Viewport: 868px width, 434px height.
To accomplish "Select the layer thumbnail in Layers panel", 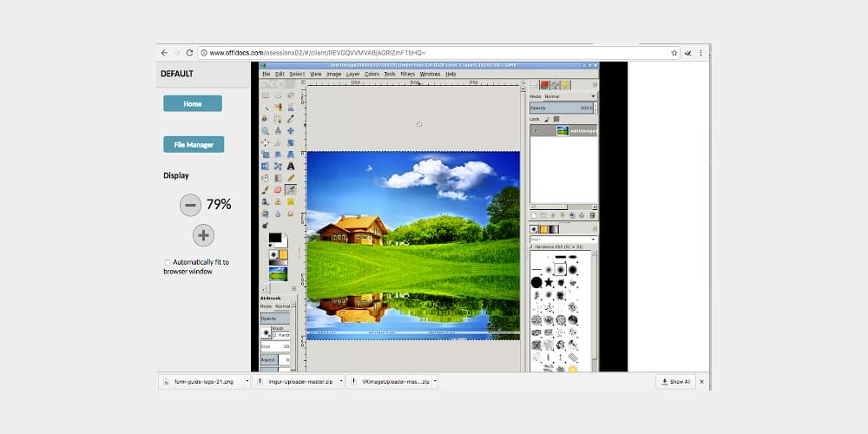I will (562, 131).
